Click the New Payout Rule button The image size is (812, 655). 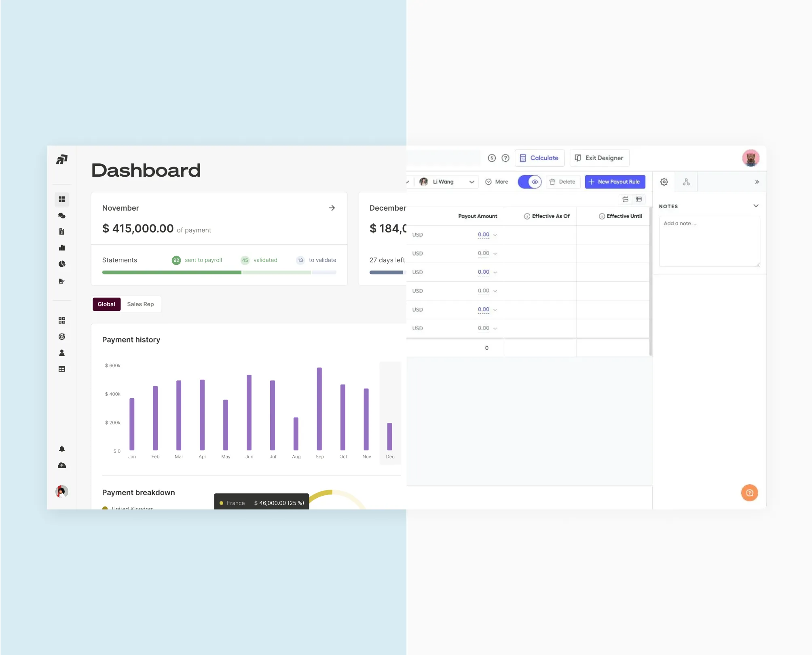click(615, 182)
